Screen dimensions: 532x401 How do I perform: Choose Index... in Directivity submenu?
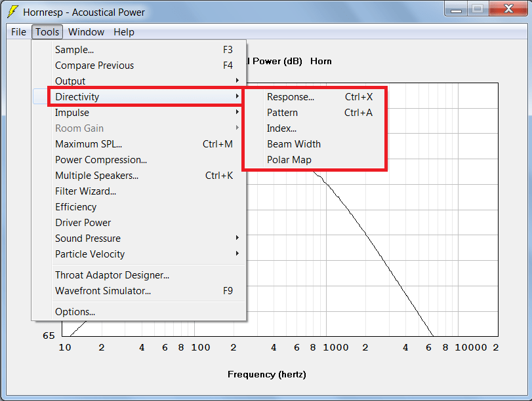315,128
